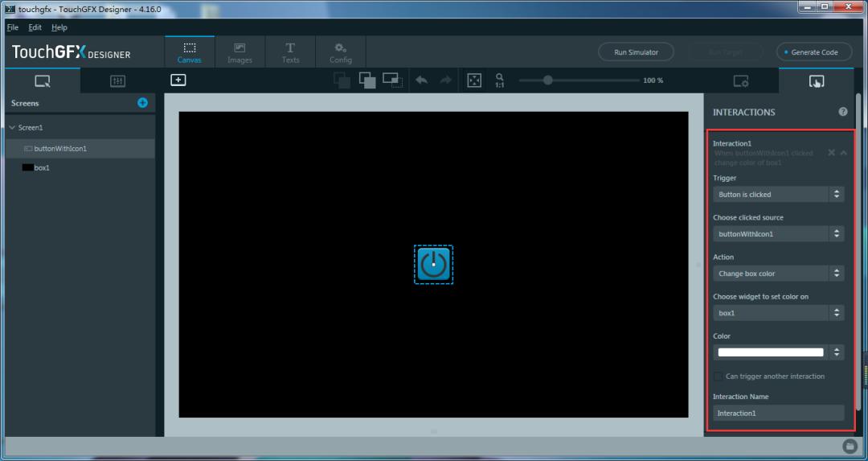This screenshot has width=868, height=461.
Task: Open the folder icon in status bar
Action: (x=848, y=446)
